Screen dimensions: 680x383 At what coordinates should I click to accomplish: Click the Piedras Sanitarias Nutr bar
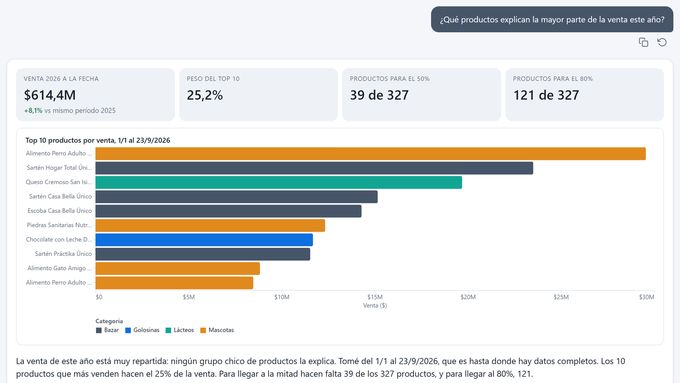tap(210, 225)
